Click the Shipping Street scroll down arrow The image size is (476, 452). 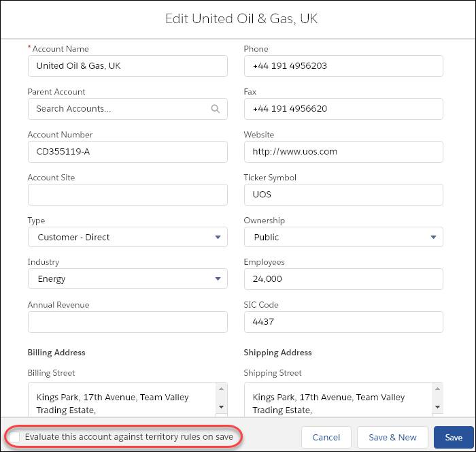tap(437, 407)
